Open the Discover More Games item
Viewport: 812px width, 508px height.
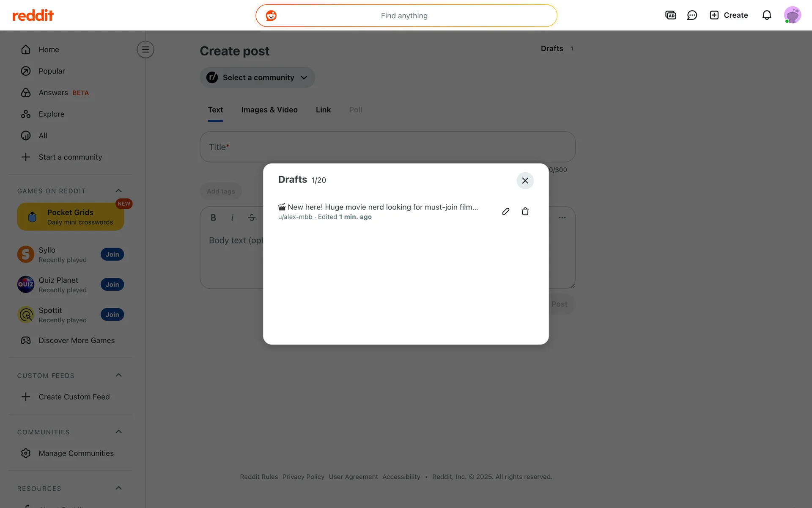pos(76,340)
